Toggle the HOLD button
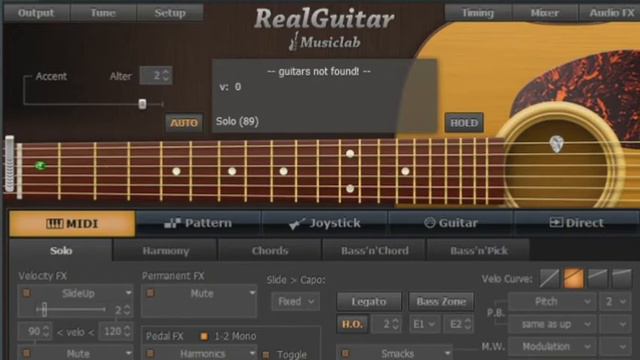Screen dimensions: 640x360 tap(464, 123)
